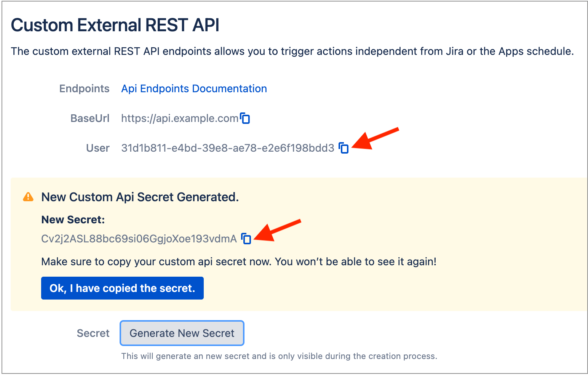Click the orange warning triangle icon

(28, 197)
